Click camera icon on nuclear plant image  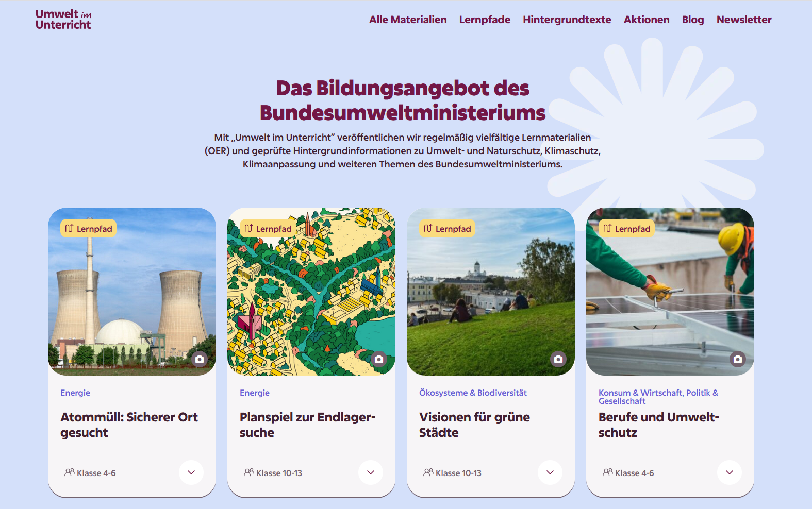coord(200,359)
